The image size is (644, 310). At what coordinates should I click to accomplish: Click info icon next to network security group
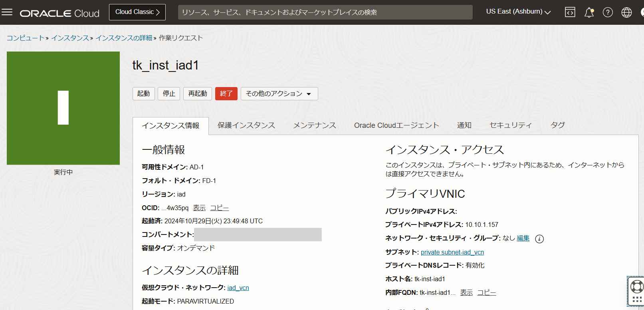click(x=539, y=239)
